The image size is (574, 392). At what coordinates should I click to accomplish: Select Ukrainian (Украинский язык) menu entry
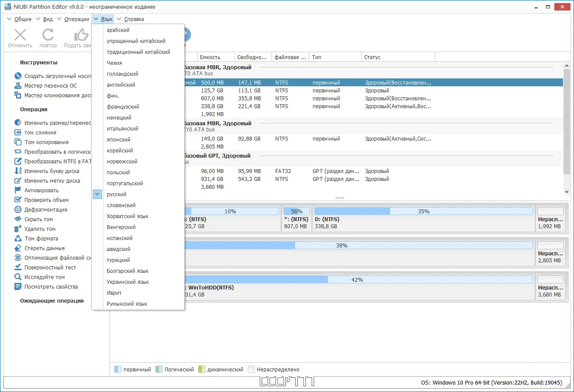[x=128, y=282]
